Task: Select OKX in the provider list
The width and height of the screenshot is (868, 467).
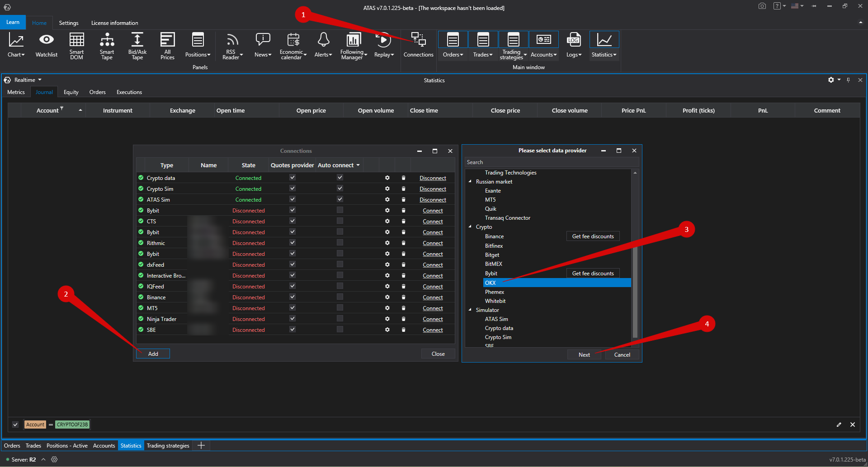Action: [x=557, y=283]
